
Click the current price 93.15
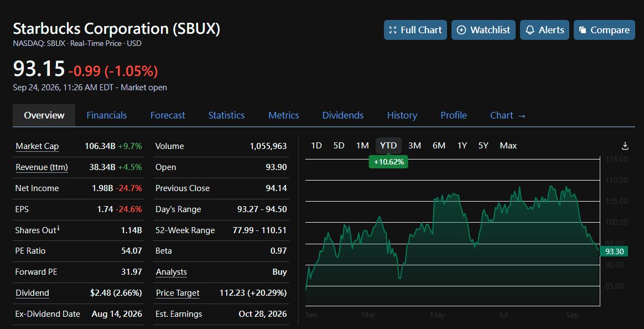click(x=39, y=68)
